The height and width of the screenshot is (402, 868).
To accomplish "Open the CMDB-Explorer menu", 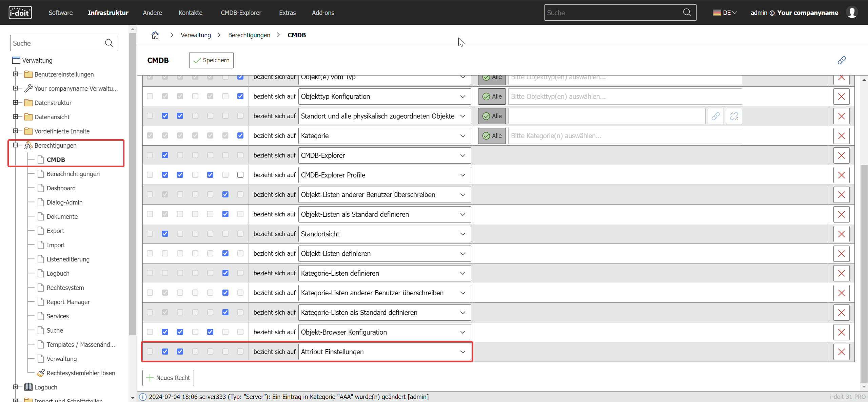I will (x=241, y=13).
